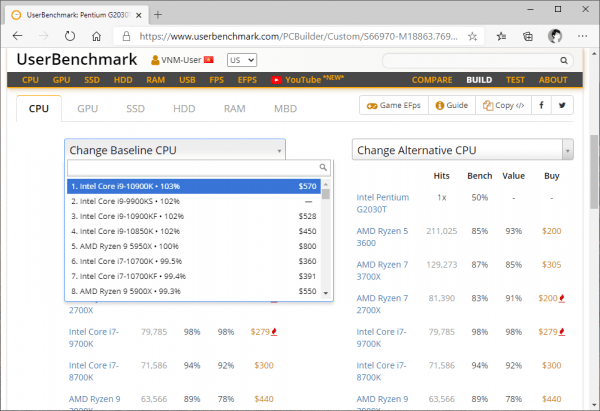This screenshot has width=600, height=411.
Task: Select Intel Core i7-10700KF option
Action: 194,276
